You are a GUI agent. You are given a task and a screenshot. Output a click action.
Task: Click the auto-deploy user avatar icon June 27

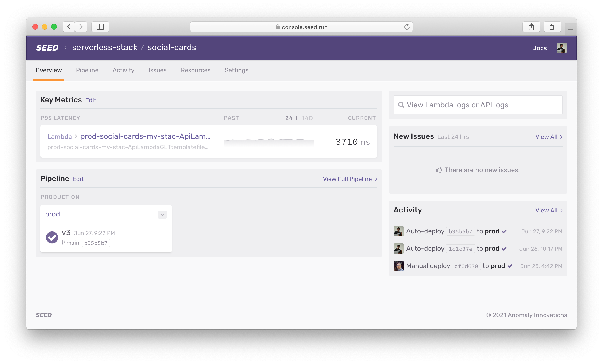coord(398,231)
